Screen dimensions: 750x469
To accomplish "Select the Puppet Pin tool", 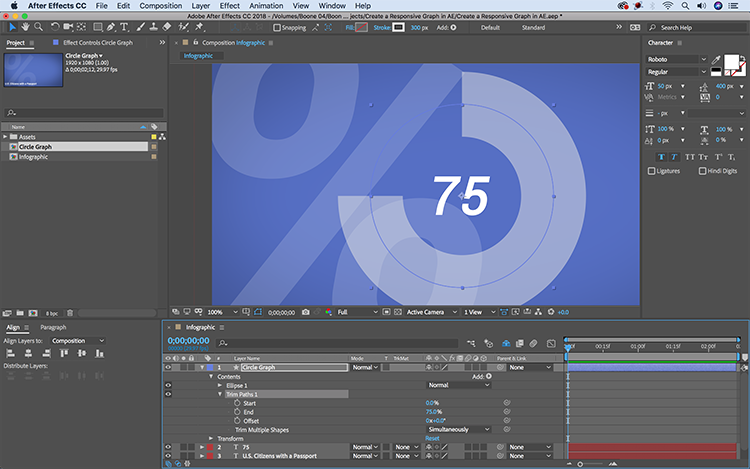I will click(197, 28).
